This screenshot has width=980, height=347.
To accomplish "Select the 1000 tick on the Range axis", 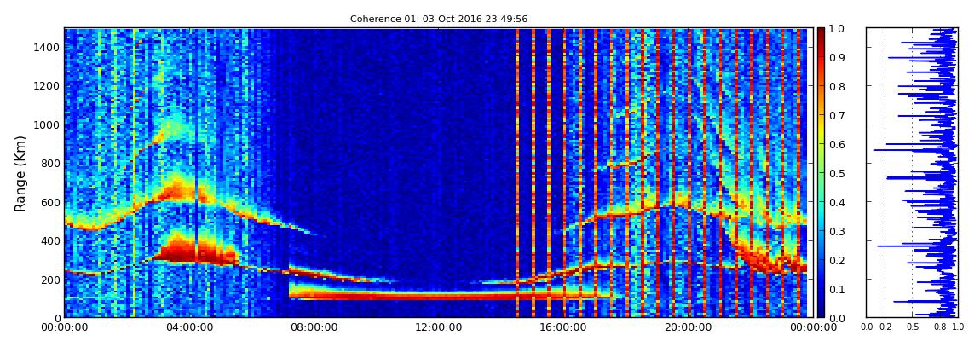I will tap(46, 125).
